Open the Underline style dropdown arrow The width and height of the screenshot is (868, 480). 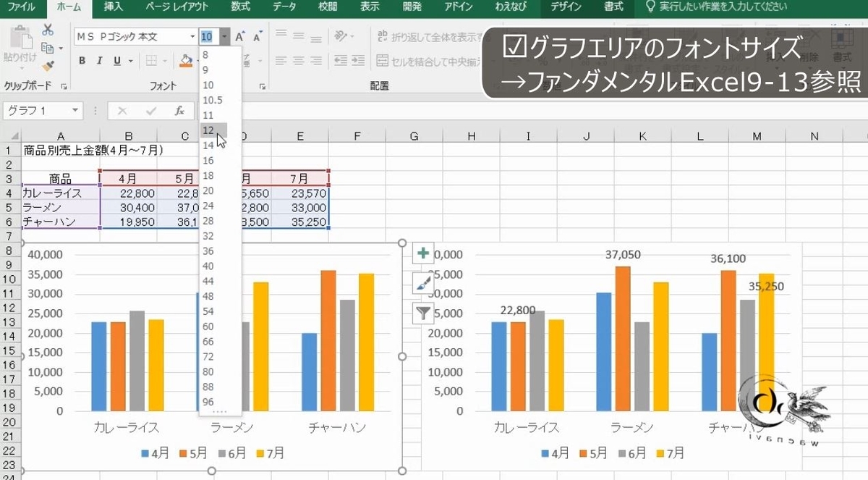pyautogui.click(x=129, y=61)
